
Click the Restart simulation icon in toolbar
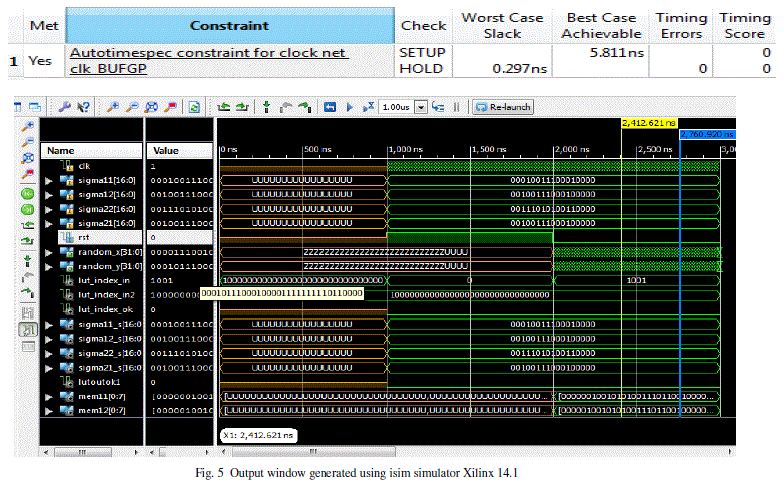pyautogui.click(x=330, y=106)
